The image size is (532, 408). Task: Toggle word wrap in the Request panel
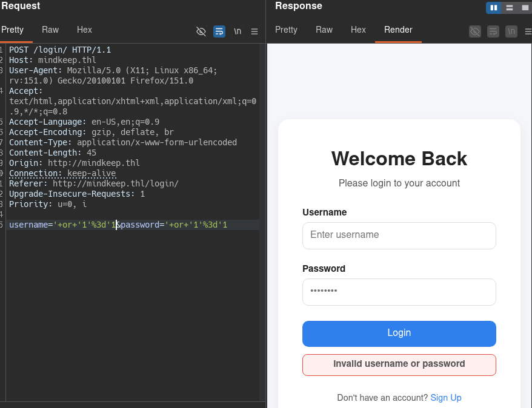(219, 31)
